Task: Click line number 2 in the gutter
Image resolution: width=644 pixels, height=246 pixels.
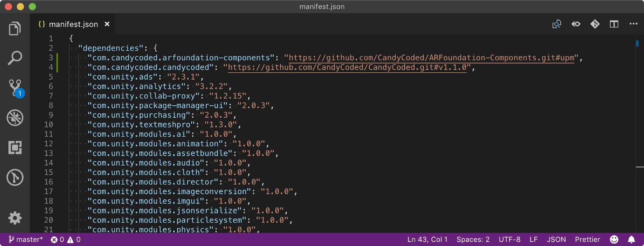Action: point(51,48)
